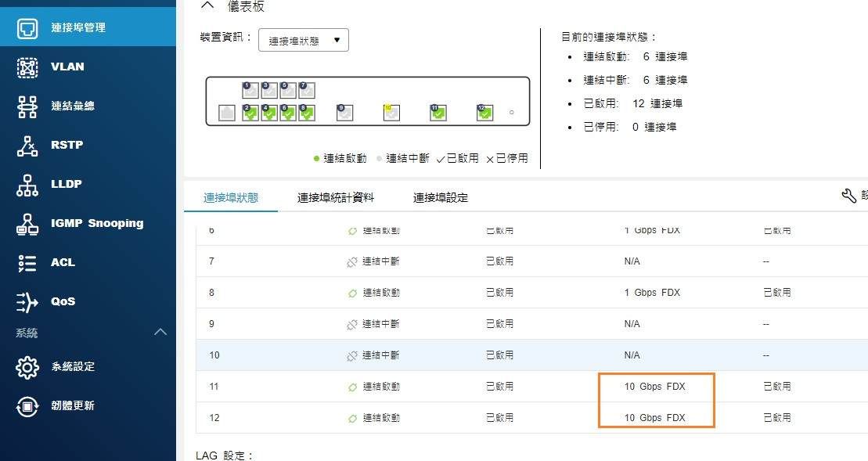Click the QoS sidebar icon
The width and height of the screenshot is (868, 461).
coord(27,302)
